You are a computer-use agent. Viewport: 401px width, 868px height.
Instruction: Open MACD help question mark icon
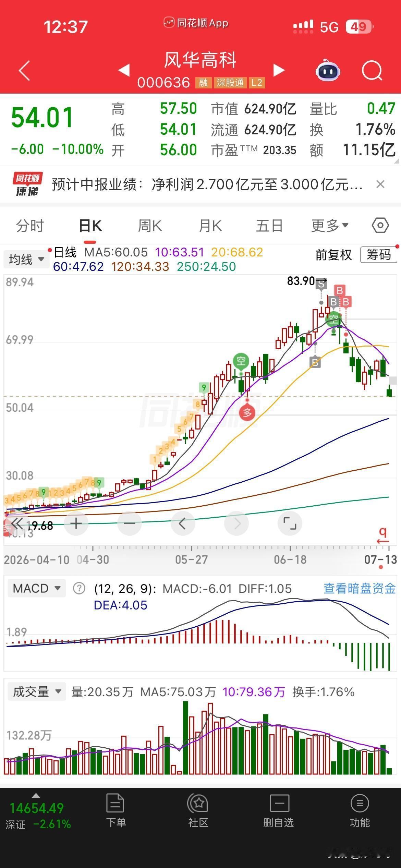tap(79, 589)
